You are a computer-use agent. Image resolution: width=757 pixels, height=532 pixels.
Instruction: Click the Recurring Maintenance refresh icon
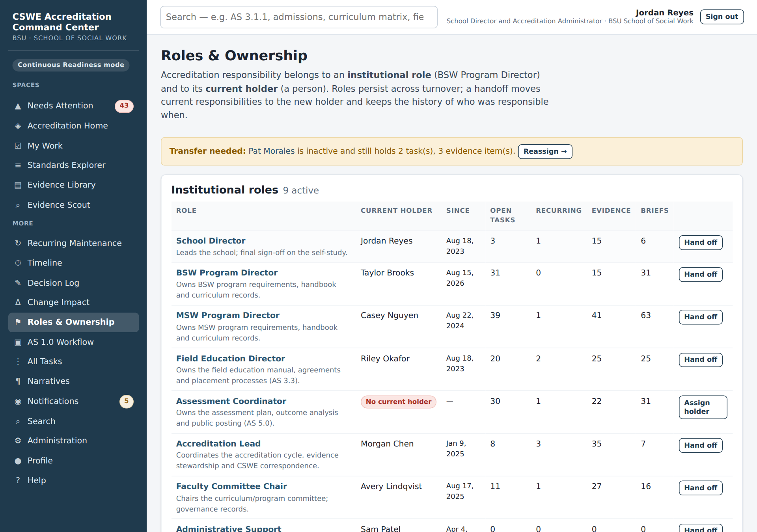pyautogui.click(x=18, y=243)
